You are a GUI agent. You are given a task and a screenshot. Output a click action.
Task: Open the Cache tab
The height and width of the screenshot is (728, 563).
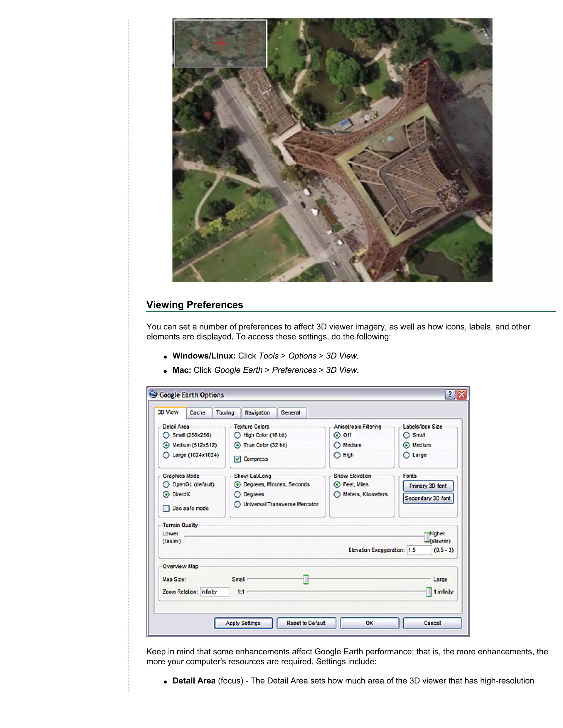pyautogui.click(x=199, y=413)
